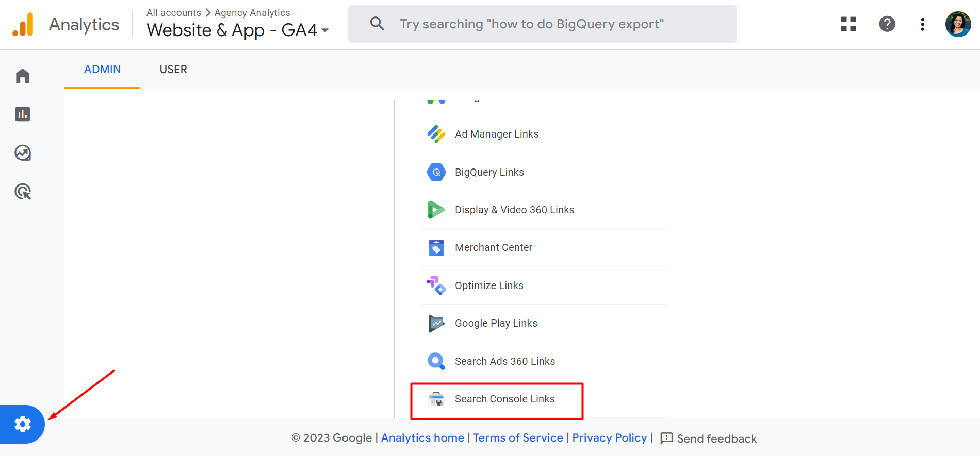The height and width of the screenshot is (456, 980).
Task: Click the search input field
Action: [543, 24]
